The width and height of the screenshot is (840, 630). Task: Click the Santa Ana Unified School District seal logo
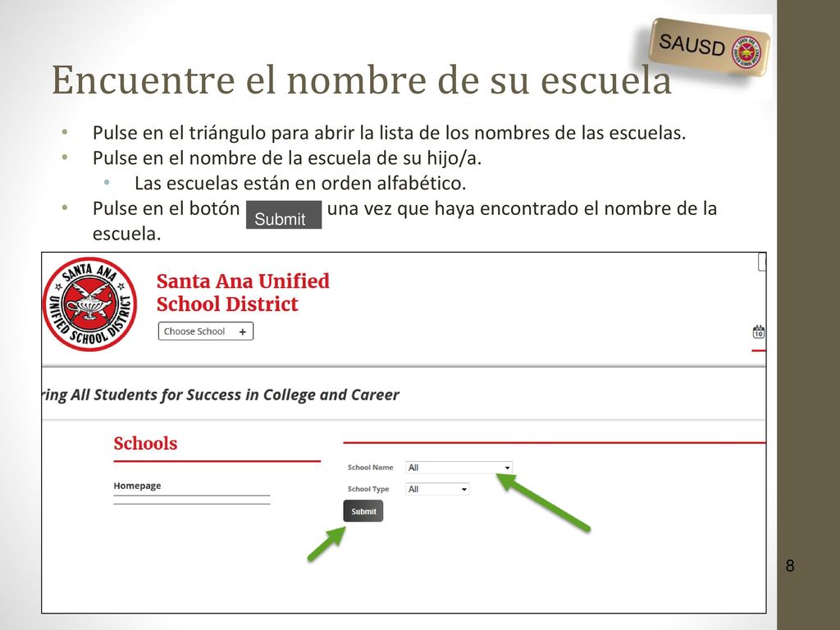point(89,304)
